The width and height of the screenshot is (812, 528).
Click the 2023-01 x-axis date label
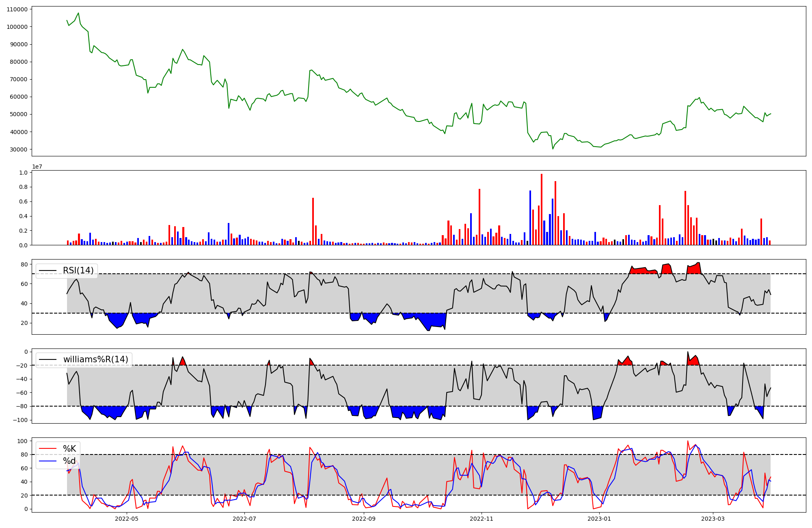coord(599,519)
